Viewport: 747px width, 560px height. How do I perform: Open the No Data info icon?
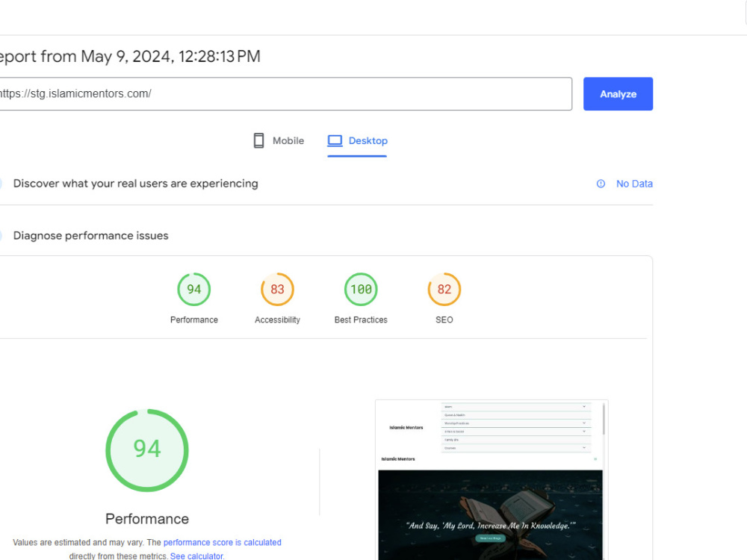601,184
